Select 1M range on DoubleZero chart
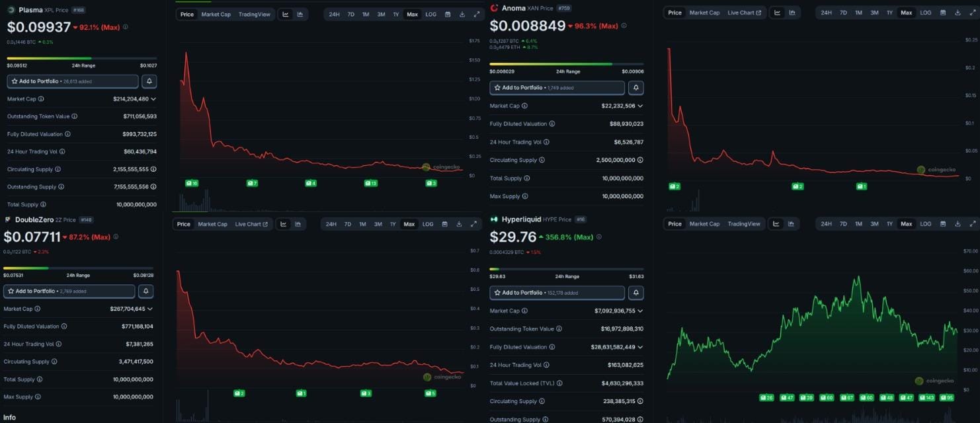Image resolution: width=980 pixels, height=423 pixels. tap(362, 224)
